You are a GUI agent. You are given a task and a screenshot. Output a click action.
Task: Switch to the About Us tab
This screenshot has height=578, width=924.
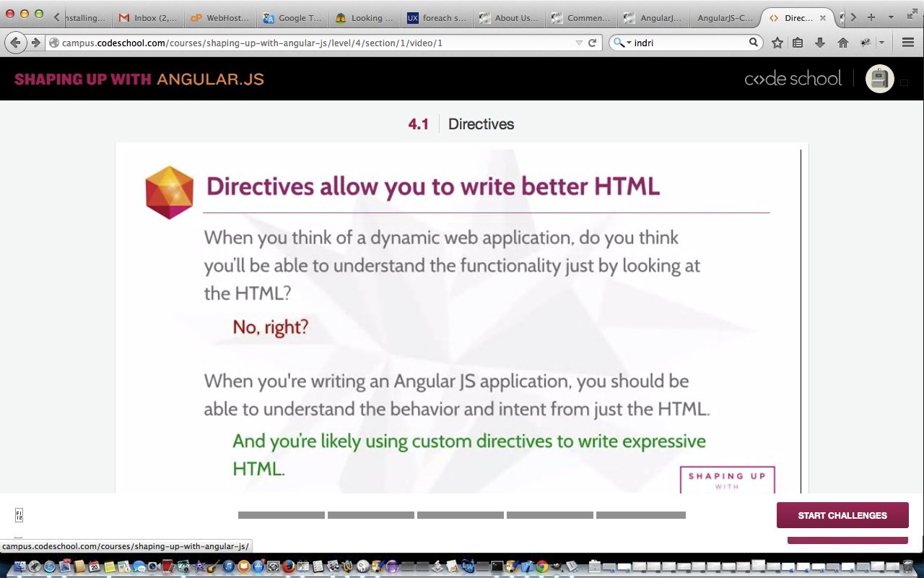pyautogui.click(x=508, y=18)
